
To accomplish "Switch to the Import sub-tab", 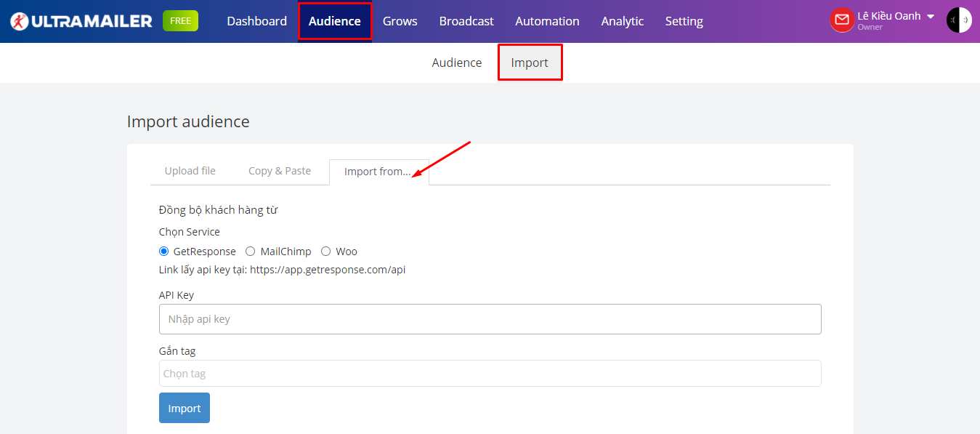I will tap(530, 63).
